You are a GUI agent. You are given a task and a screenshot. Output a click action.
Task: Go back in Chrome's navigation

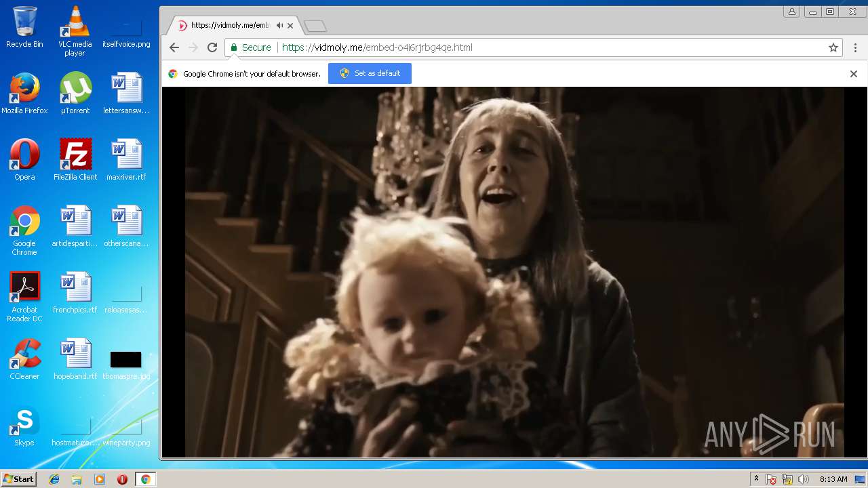point(174,47)
